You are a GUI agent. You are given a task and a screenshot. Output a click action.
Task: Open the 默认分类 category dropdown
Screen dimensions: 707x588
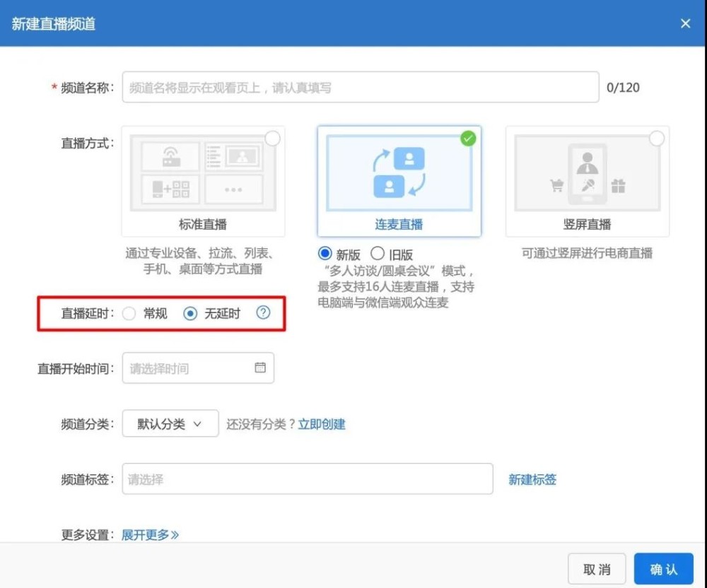(170, 423)
